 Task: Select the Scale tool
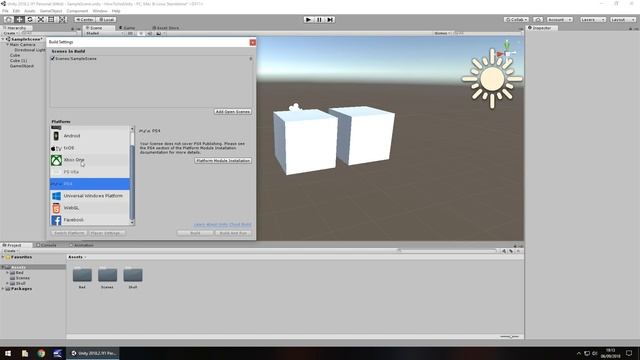tap(40, 20)
